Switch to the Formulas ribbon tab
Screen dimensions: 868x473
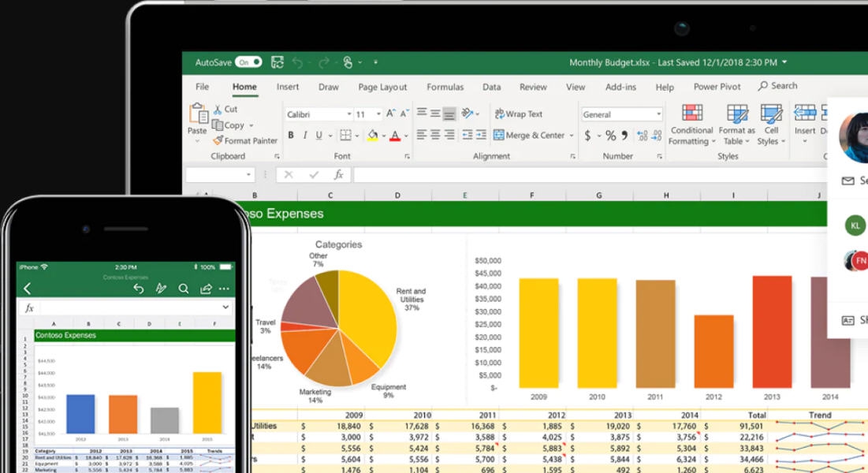(445, 87)
